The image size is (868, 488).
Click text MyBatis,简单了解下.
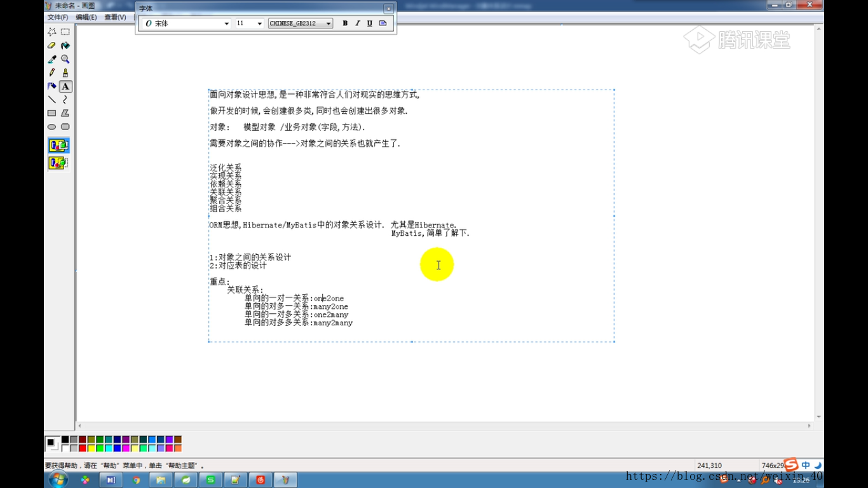click(x=430, y=233)
